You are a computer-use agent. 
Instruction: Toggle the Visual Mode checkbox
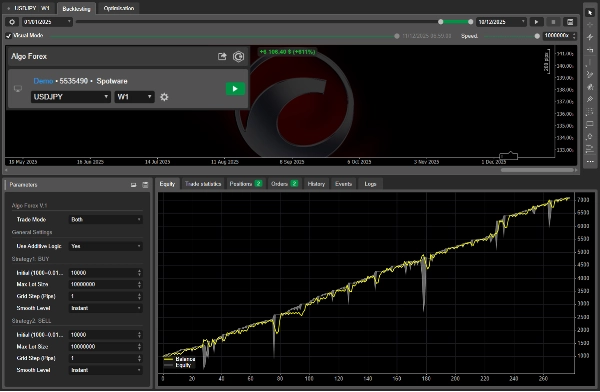click(x=8, y=36)
